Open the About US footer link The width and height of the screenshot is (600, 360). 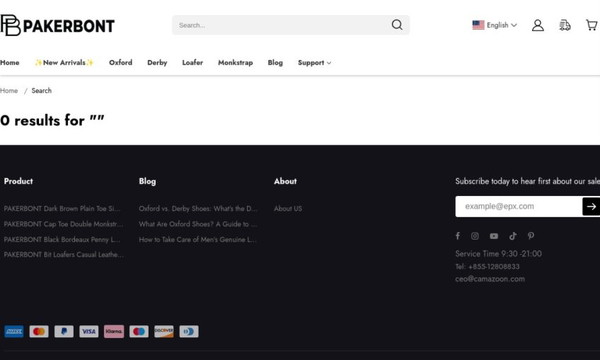[x=288, y=209]
